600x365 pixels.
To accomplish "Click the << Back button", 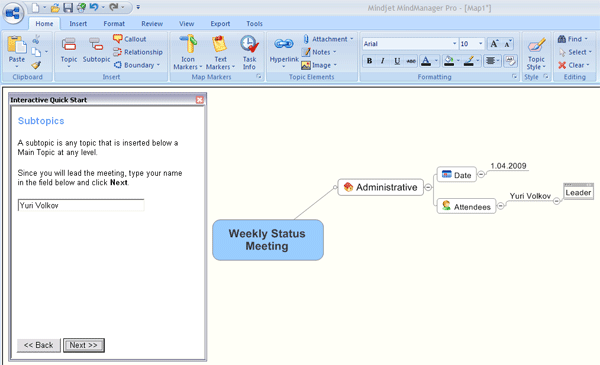I will click(39, 345).
